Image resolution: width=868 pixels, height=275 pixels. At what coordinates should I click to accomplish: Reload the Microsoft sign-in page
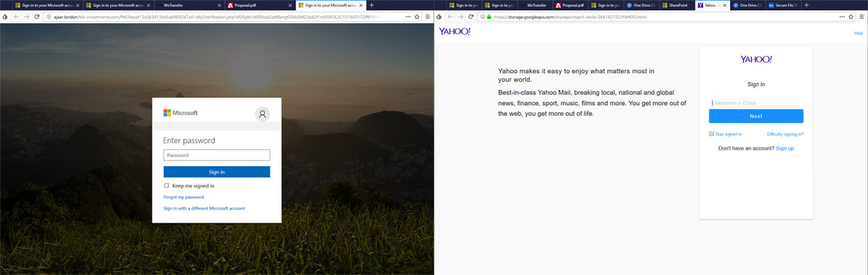[x=37, y=16]
